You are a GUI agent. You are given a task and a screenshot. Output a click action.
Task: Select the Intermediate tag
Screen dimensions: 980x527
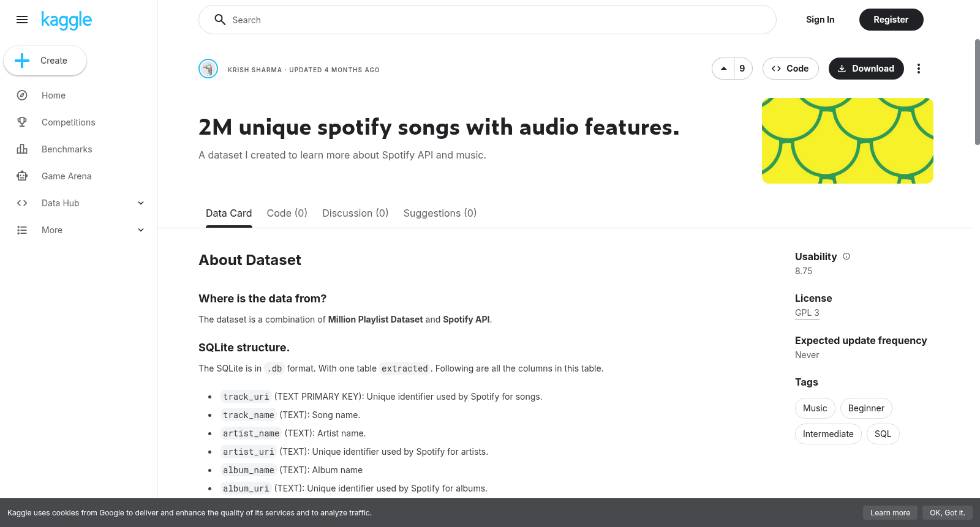pos(828,434)
